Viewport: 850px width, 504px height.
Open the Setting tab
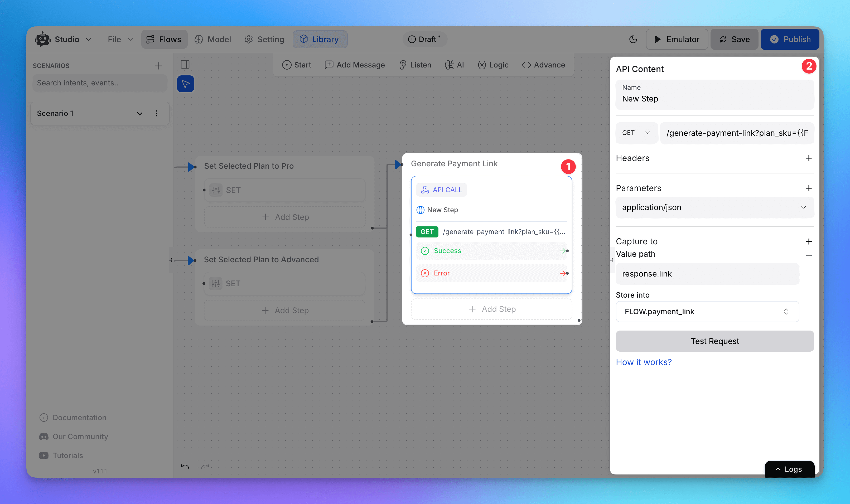[x=264, y=39]
